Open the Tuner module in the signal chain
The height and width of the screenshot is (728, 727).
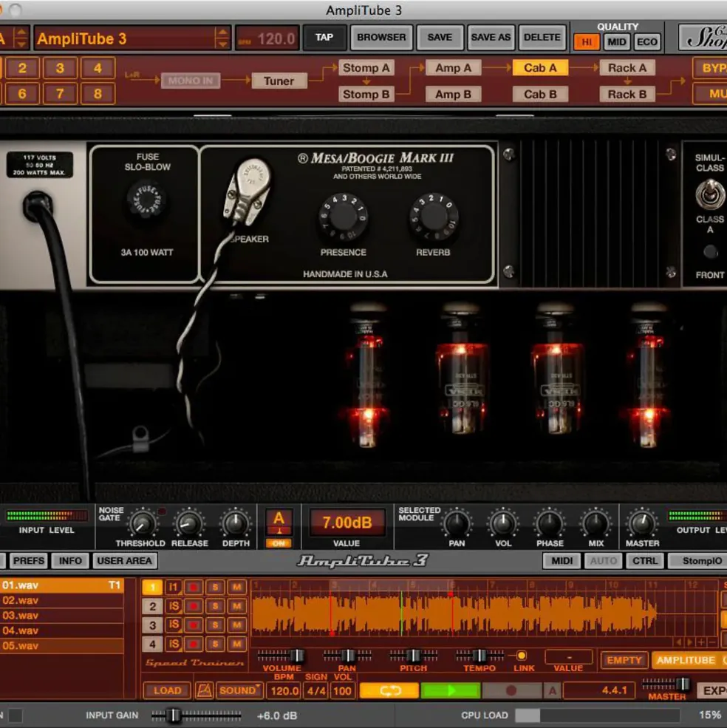coord(279,81)
